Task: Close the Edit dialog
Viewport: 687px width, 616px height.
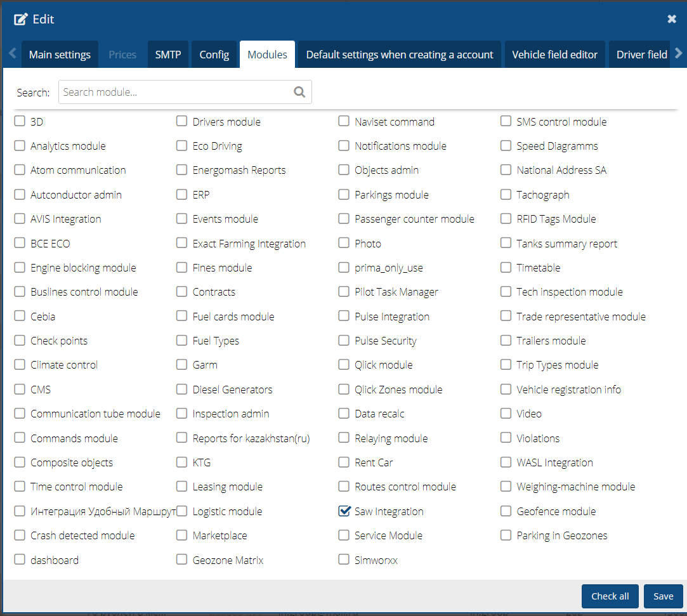Action: [672, 19]
